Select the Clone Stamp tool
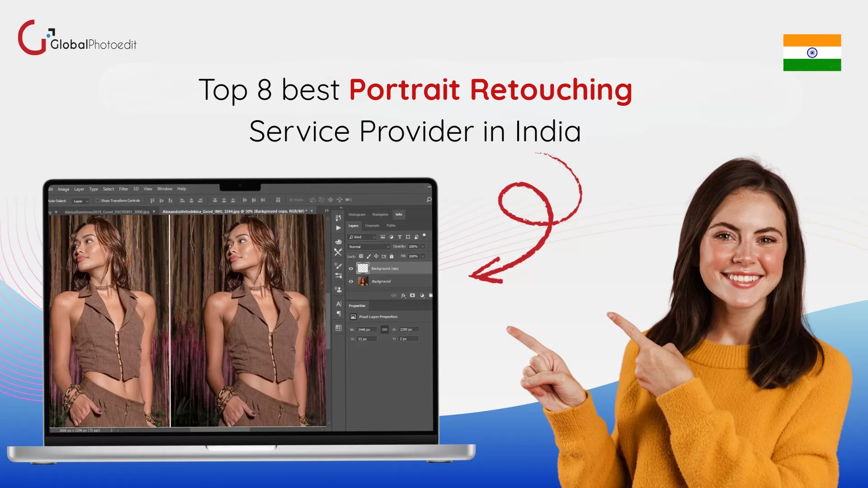 point(338,289)
